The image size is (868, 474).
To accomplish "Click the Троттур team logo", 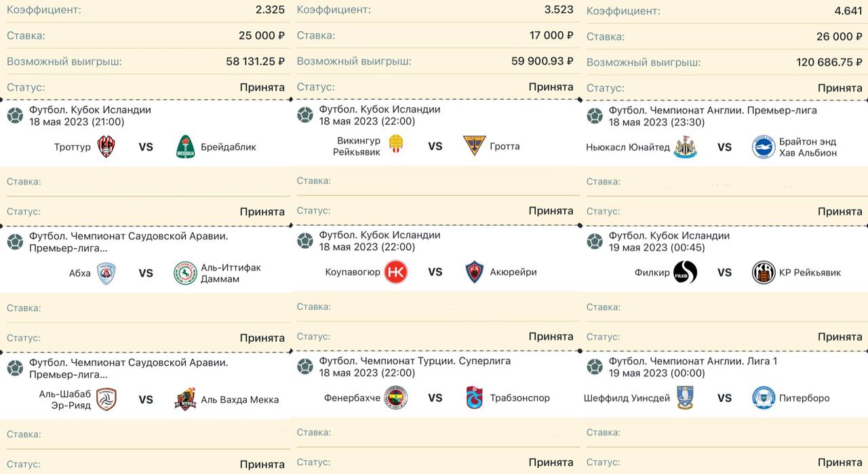I will (106, 146).
